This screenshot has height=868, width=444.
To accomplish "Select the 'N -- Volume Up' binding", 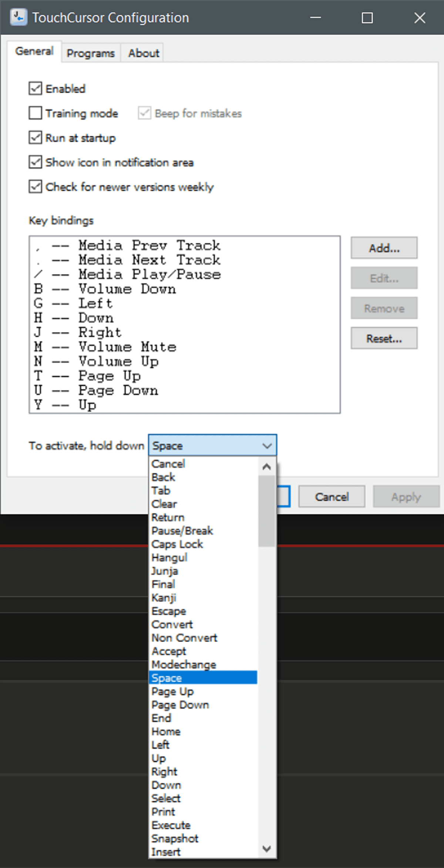I will tap(184, 361).
